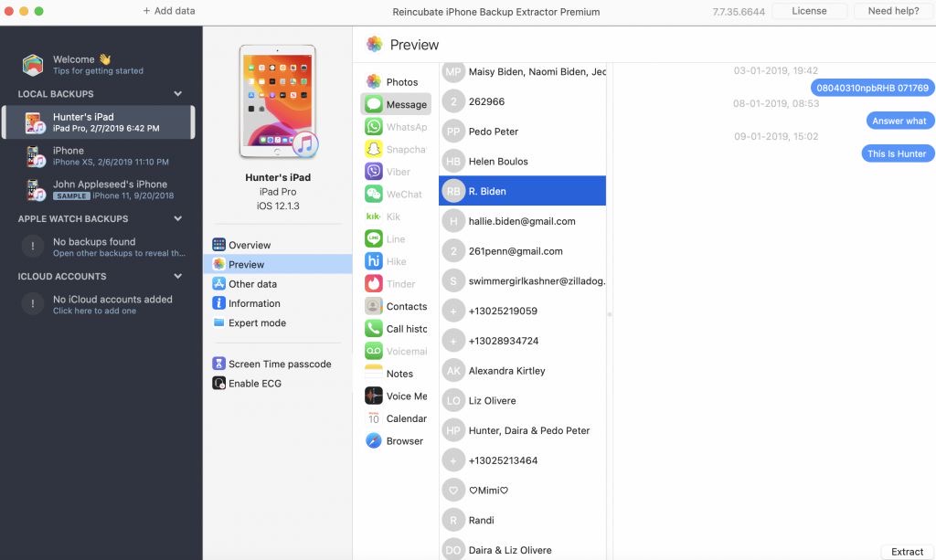Open the 261penn@gmail.com conversation

pyautogui.click(x=522, y=251)
